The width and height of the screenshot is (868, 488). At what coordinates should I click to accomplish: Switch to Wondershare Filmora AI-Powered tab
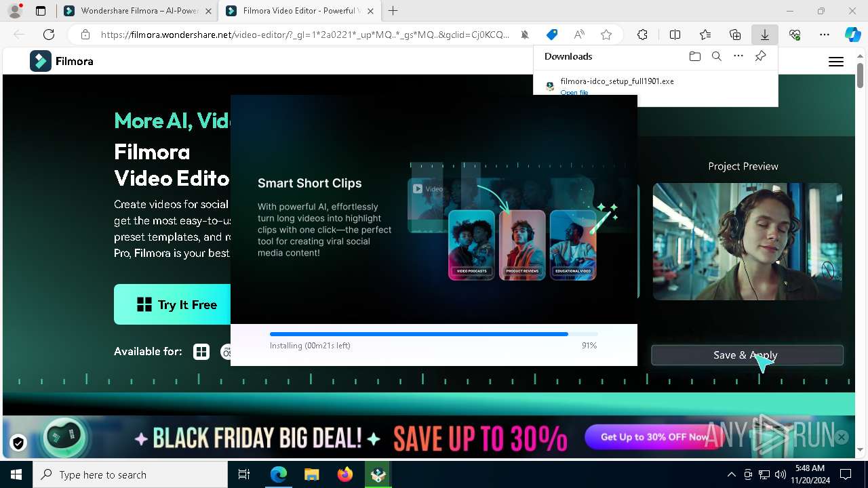coord(138,11)
